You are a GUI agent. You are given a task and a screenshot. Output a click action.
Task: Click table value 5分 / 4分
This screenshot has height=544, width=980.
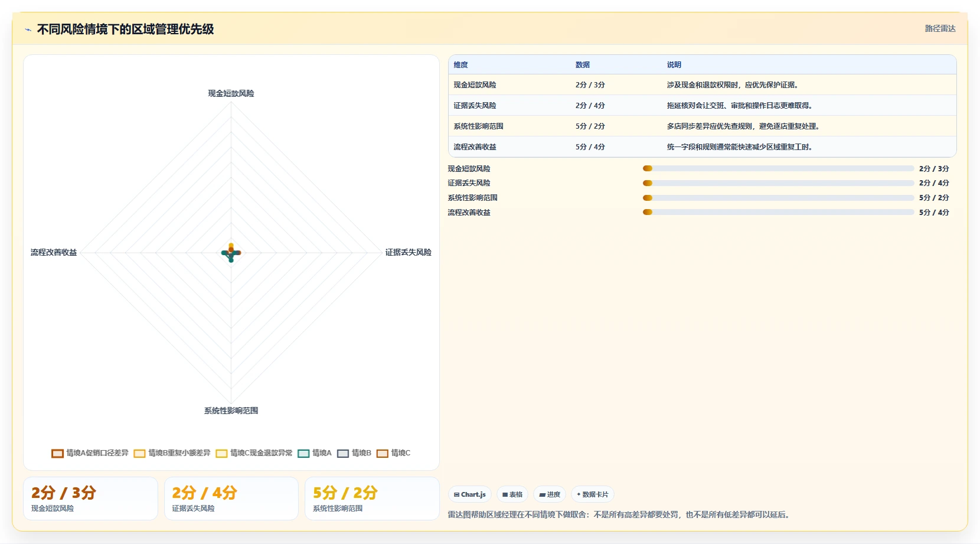[590, 147]
